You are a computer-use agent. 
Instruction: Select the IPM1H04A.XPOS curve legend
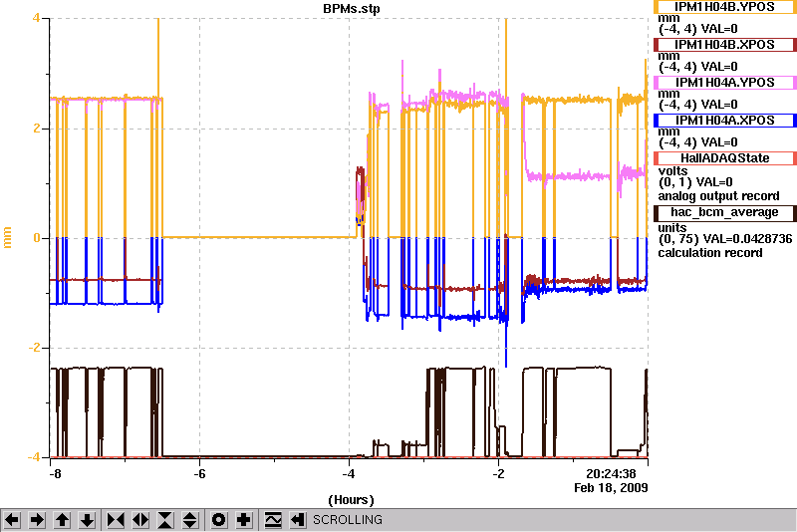point(725,121)
